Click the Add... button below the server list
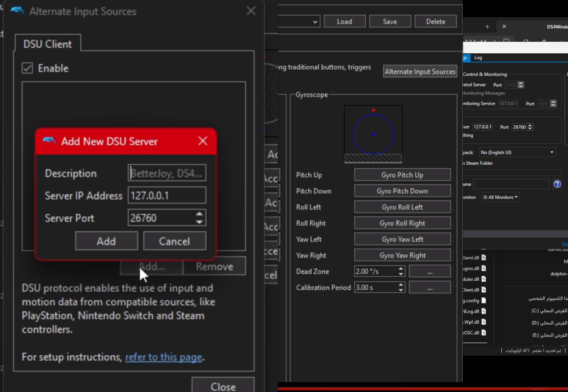The image size is (568, 392). click(152, 266)
